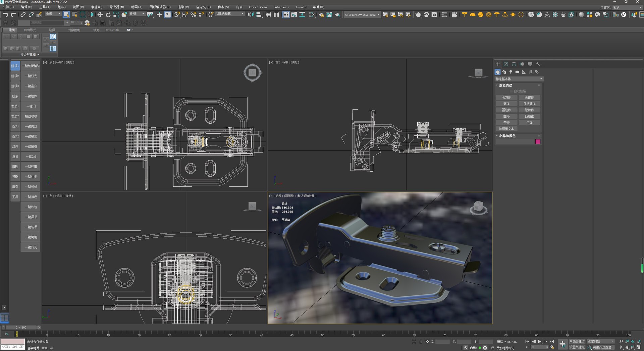Screen dimensions: 644x351
Task: Click the Pan View hand icon
Action: point(627,347)
